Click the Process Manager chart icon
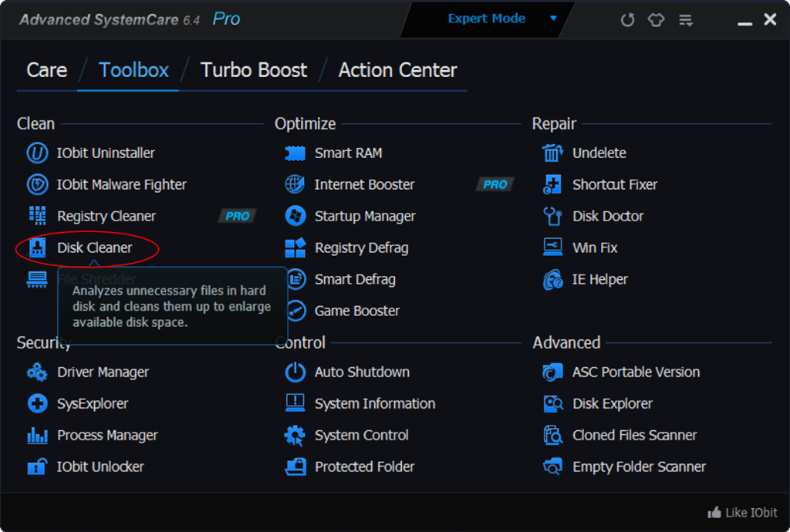 pyautogui.click(x=37, y=436)
